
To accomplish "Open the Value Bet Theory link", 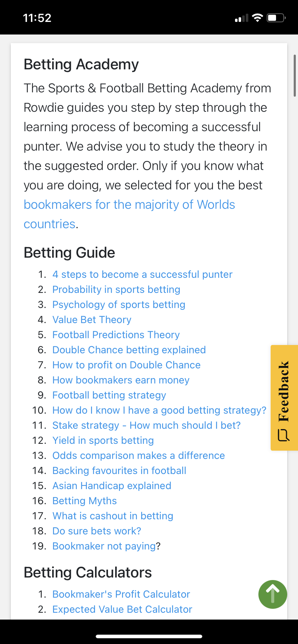I will pos(92,320).
